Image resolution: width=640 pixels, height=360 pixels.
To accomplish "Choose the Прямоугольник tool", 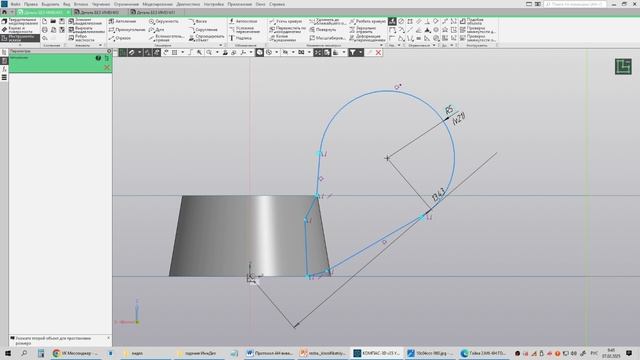I will [x=127, y=30].
